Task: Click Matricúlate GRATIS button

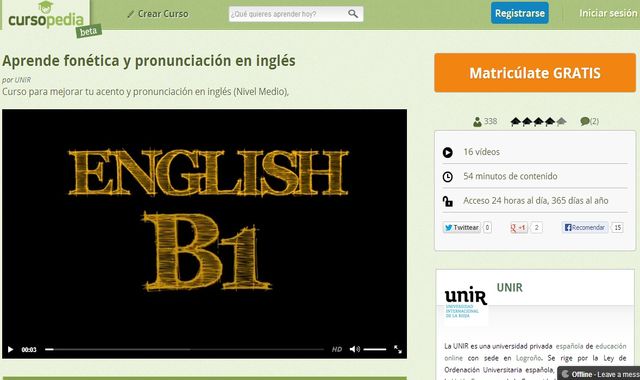Action: pos(535,73)
